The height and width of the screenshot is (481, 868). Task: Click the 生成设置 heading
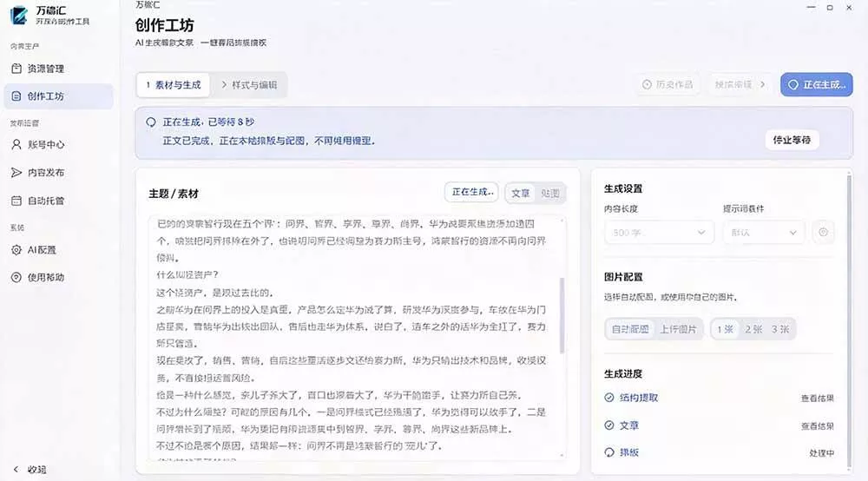click(x=622, y=188)
